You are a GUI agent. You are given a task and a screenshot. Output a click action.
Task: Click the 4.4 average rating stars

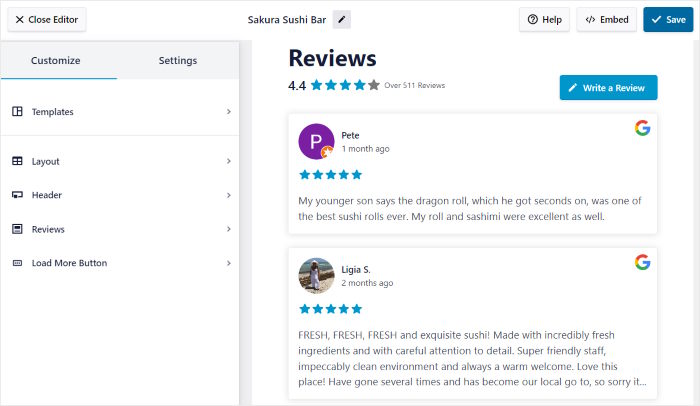345,85
